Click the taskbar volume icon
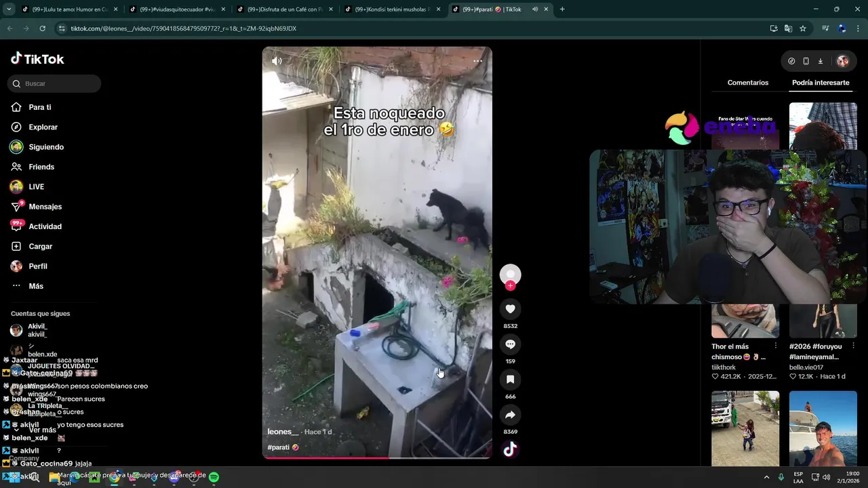Viewport: 868px width, 488px height. pos(826,477)
